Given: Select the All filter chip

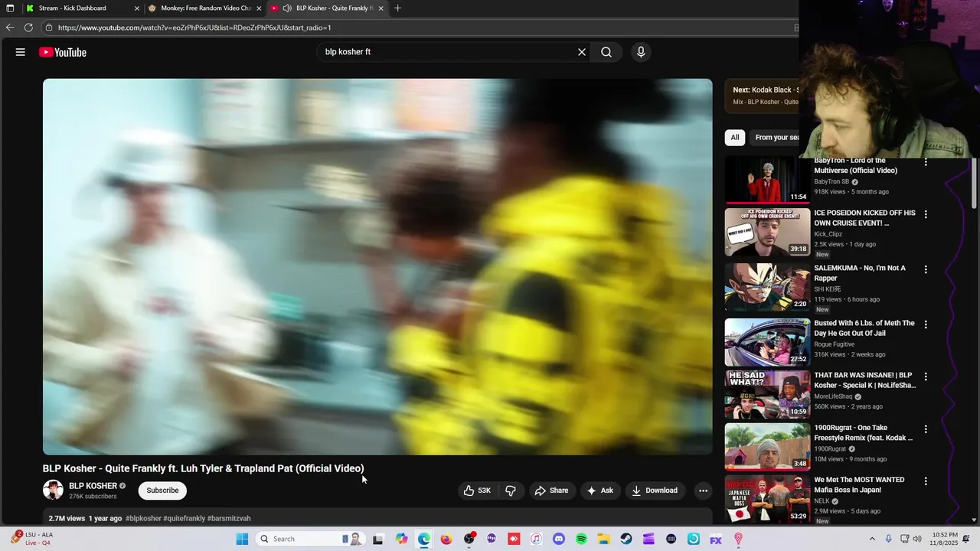Looking at the screenshot, I should click(x=735, y=137).
